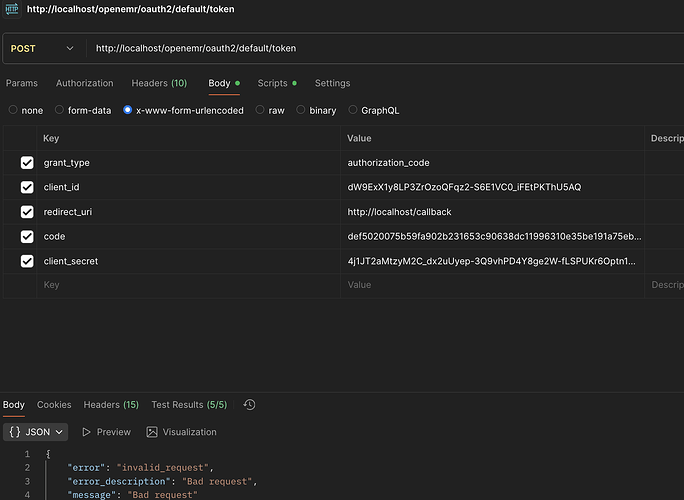The image size is (684, 500).
Task: Disable the client_secret row checkbox
Action: tap(27, 261)
